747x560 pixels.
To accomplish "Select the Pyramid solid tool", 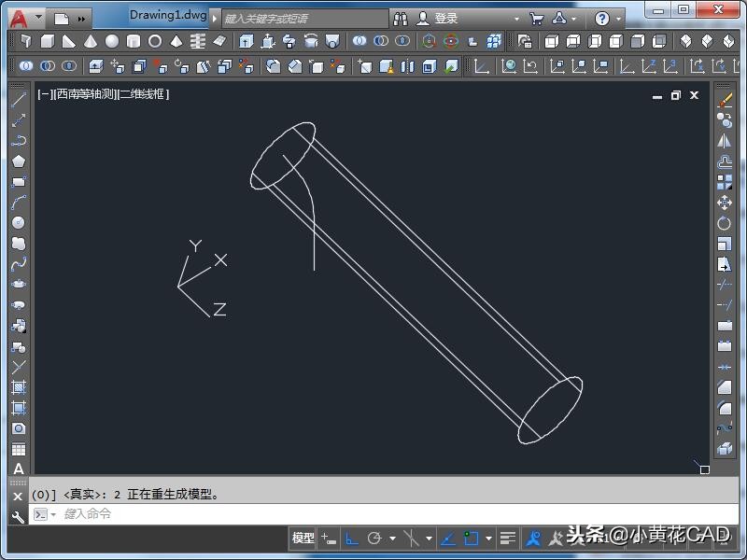I will tap(176, 41).
